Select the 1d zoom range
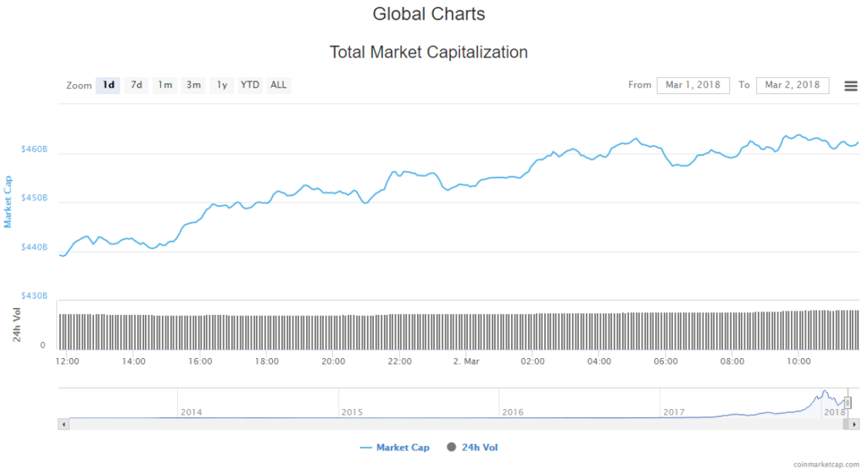The image size is (868, 470). tap(108, 85)
